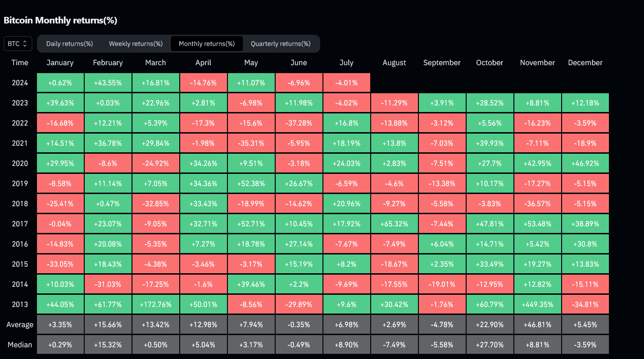The width and height of the screenshot is (644, 359).
Task: Click the 2024 row label
Action: (x=20, y=82)
